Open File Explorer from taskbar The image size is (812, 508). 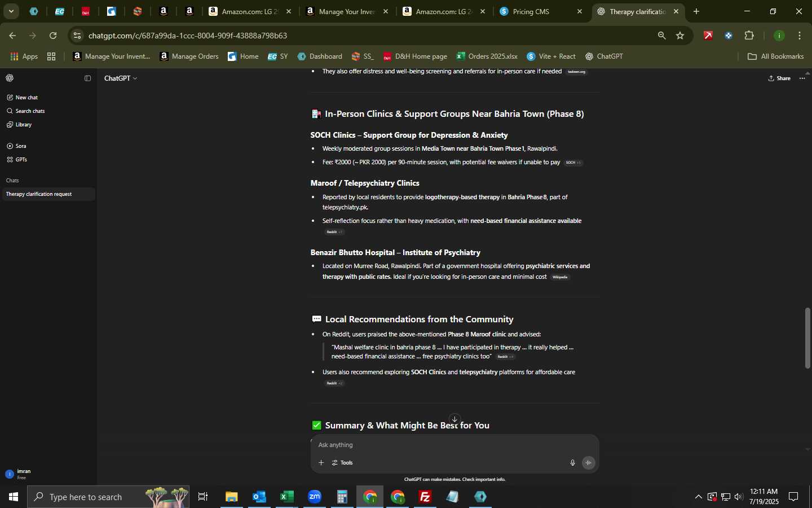click(232, 497)
